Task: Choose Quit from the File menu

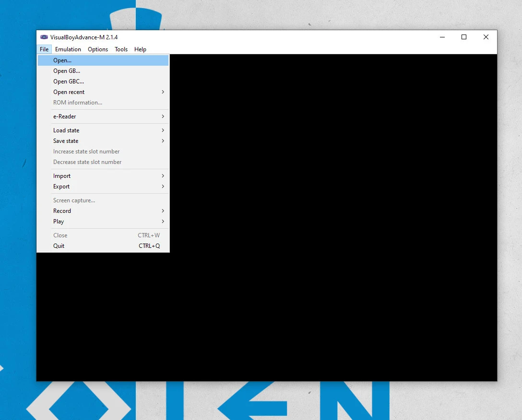Action: [59, 246]
